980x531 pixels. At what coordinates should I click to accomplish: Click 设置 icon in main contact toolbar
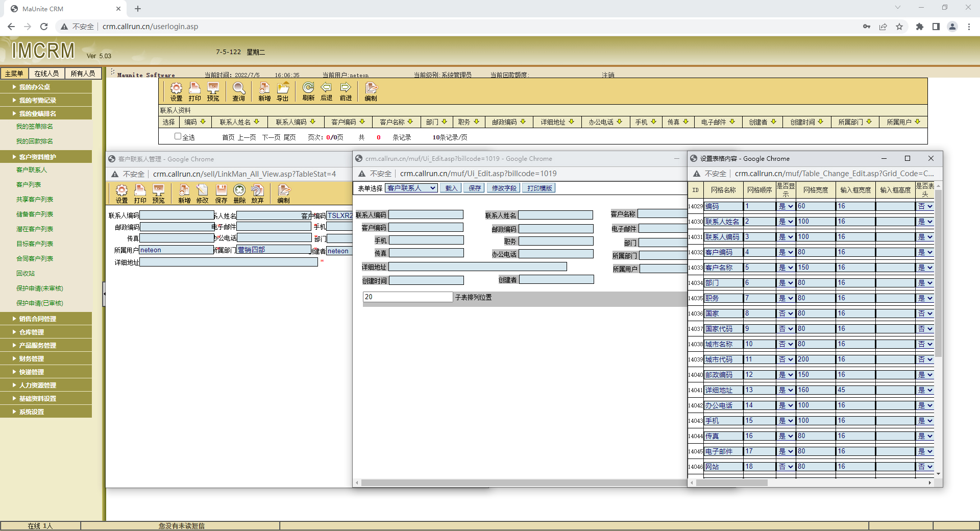pyautogui.click(x=176, y=92)
